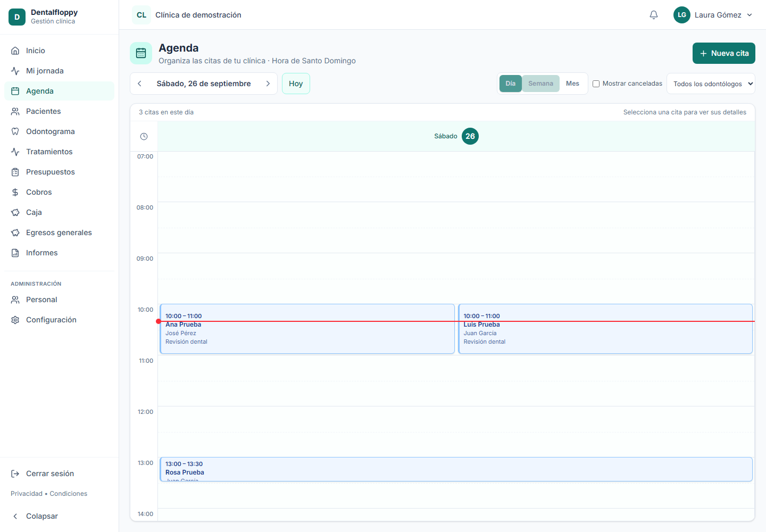Click the Cobros dollar sign icon
Image resolution: width=766 pixels, height=532 pixels.
(15, 192)
